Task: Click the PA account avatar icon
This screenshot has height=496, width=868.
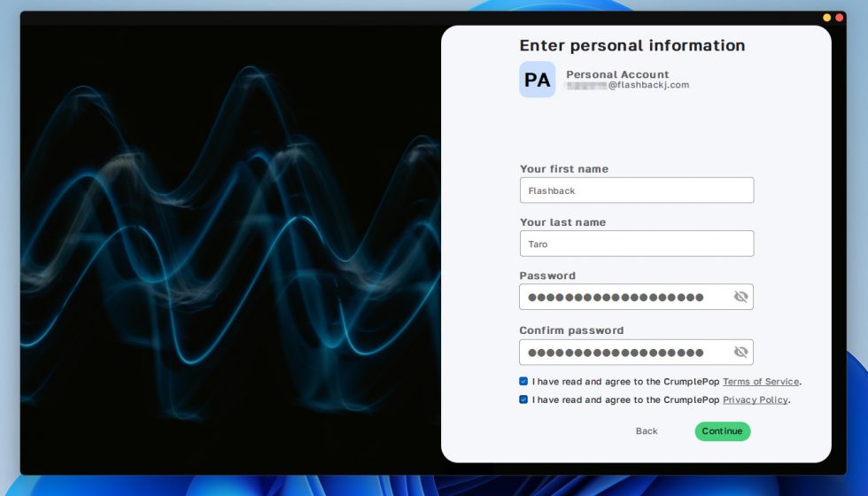Action: coord(537,80)
